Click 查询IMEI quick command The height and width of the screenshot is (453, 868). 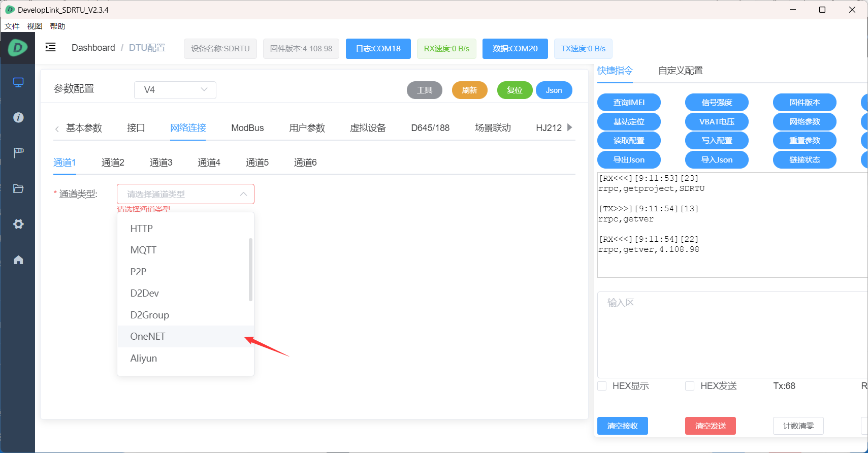coord(629,103)
